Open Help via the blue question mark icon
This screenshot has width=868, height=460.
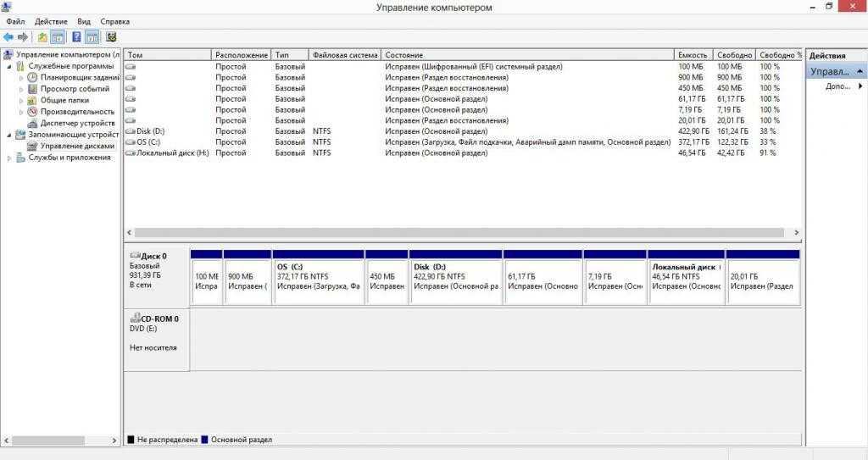tap(76, 37)
